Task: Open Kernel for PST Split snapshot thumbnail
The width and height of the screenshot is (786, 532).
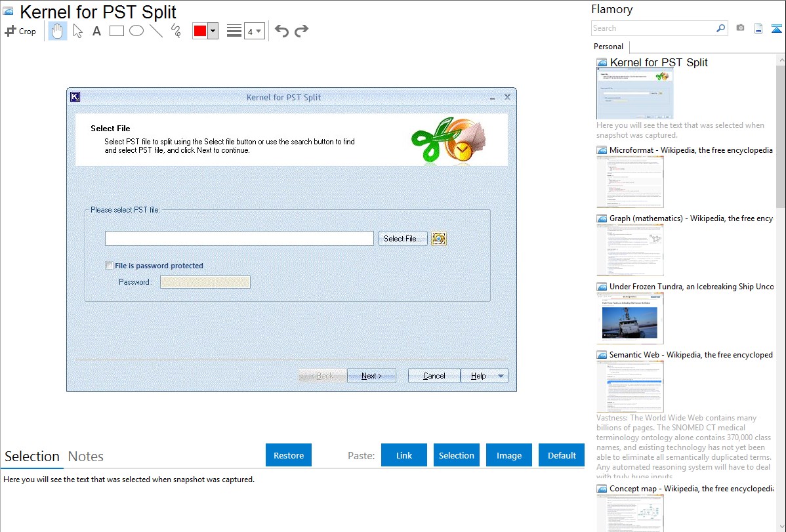Action: [634, 94]
